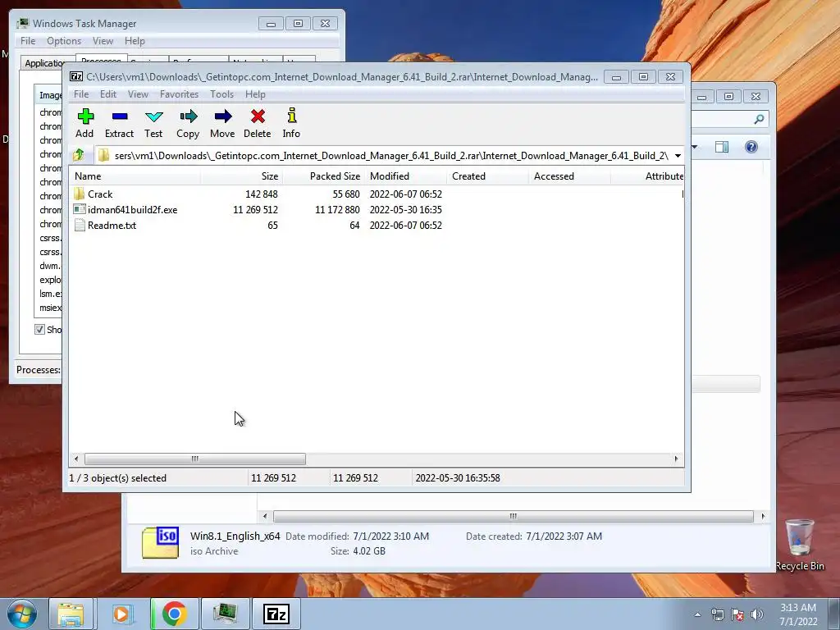Choose the Move toolbar icon
This screenshot has width=840, height=630.
(x=222, y=123)
